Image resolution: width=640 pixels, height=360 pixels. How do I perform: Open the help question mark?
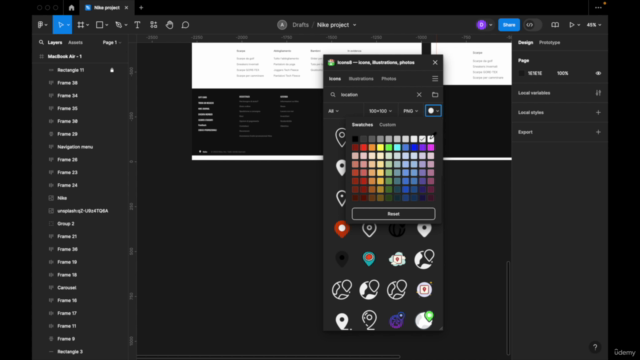coord(595,347)
